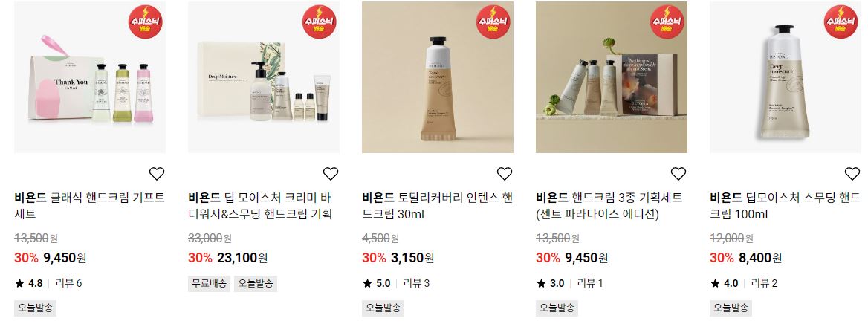Open 토탈리커버리 인텐스 핸드크림 30ml product title

(x=437, y=206)
